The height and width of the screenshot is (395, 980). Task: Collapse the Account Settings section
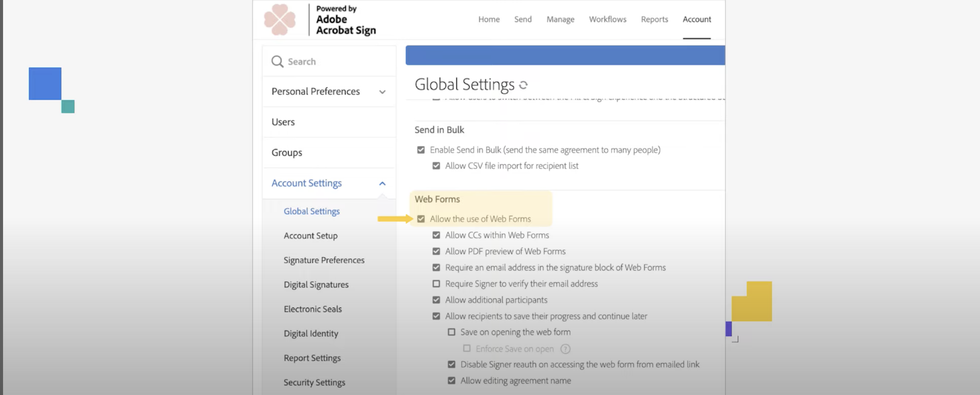(x=382, y=183)
